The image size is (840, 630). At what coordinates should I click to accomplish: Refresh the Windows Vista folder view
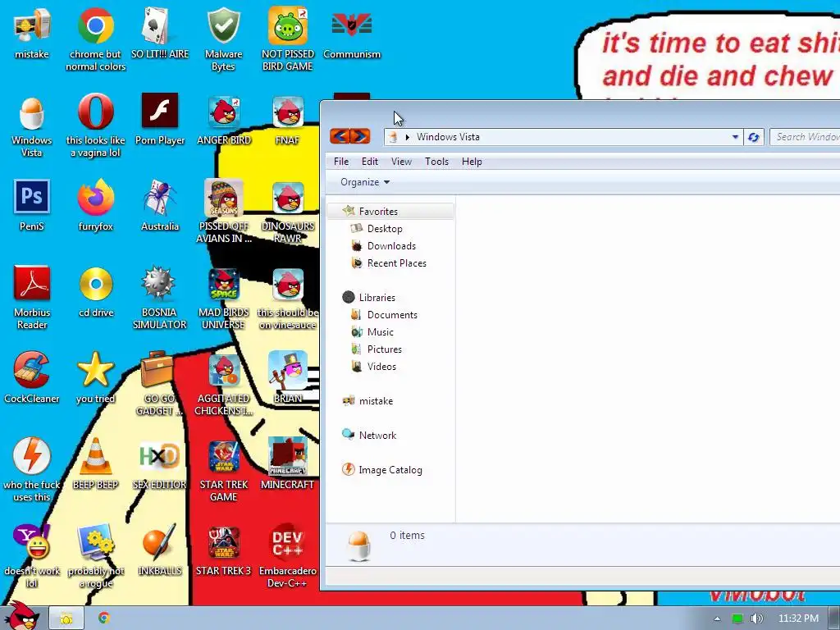(753, 137)
